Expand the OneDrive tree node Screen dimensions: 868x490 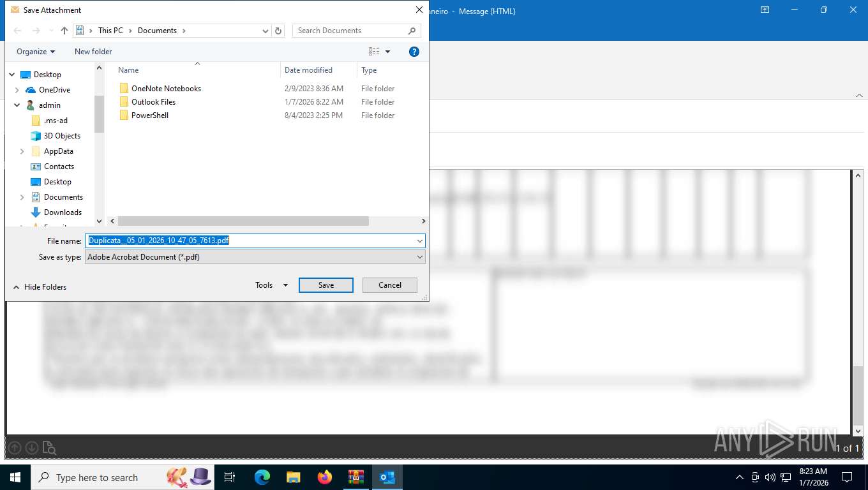(17, 90)
